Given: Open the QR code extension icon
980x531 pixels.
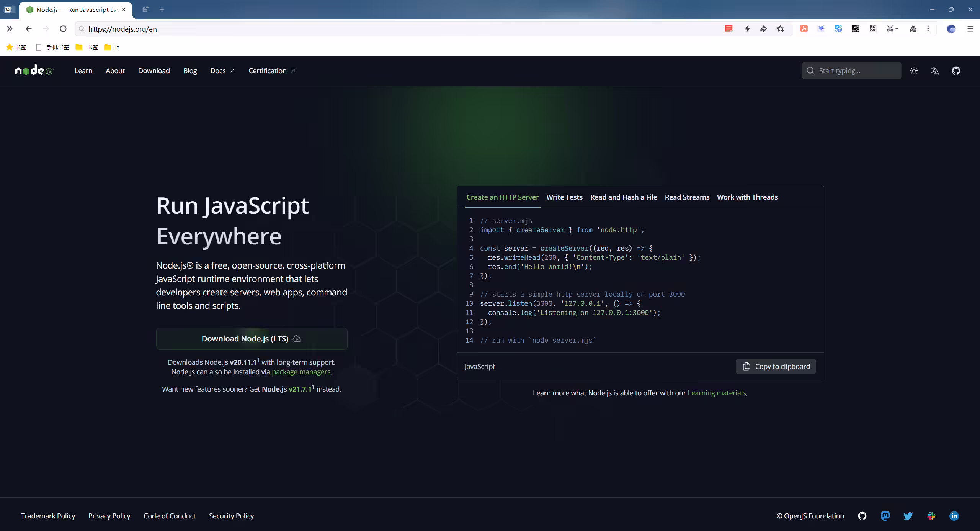Looking at the screenshot, I should [873, 29].
